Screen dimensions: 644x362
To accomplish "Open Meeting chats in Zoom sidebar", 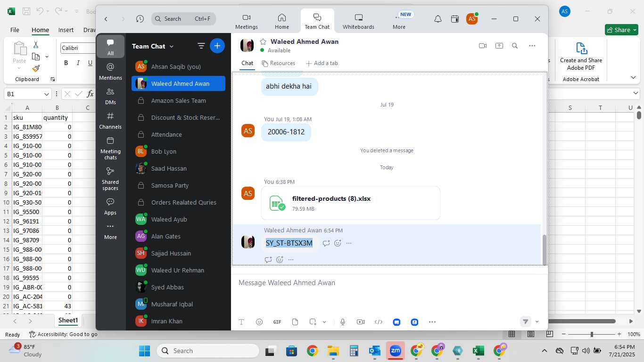I will tap(110, 148).
